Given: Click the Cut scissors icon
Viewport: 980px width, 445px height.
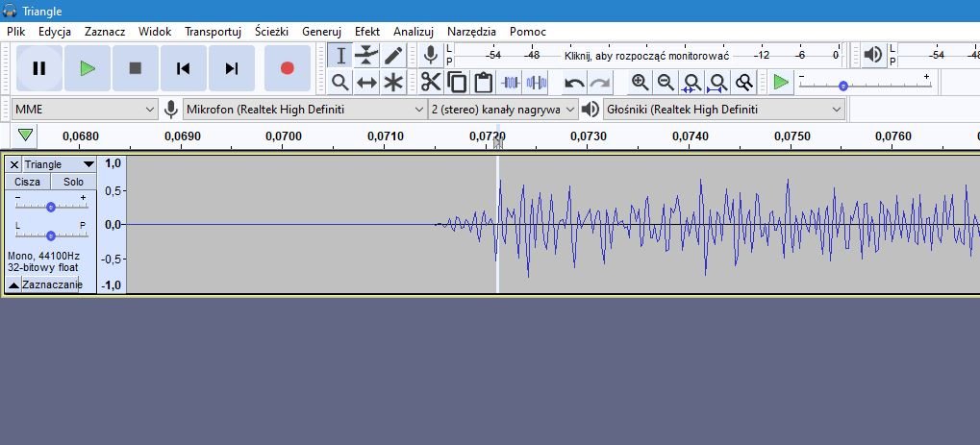Looking at the screenshot, I should click(x=431, y=82).
